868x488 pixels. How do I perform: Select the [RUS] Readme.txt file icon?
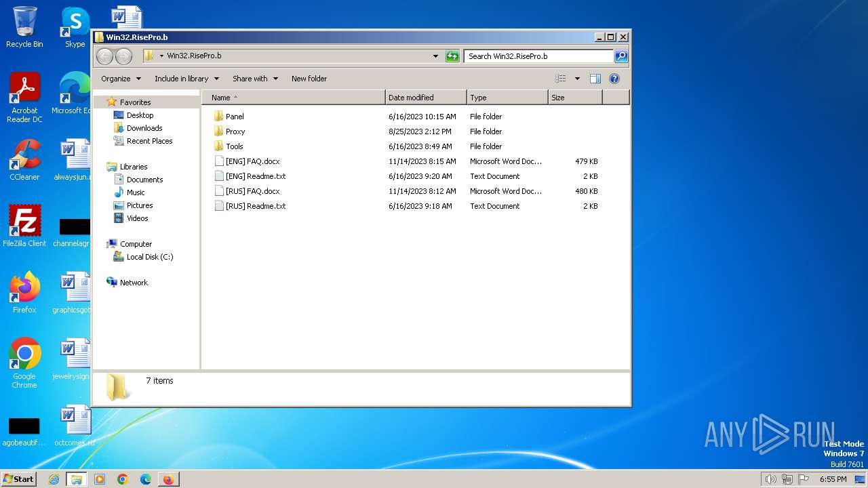(218, 206)
